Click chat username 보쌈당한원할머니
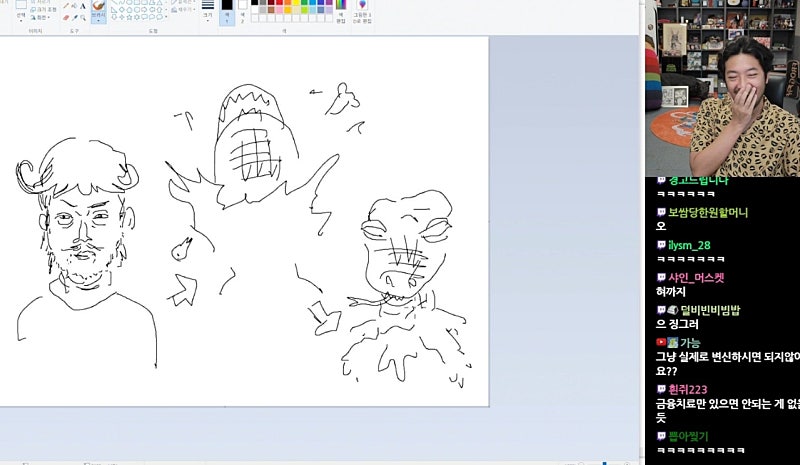The width and height of the screenshot is (800, 465). 708,212
